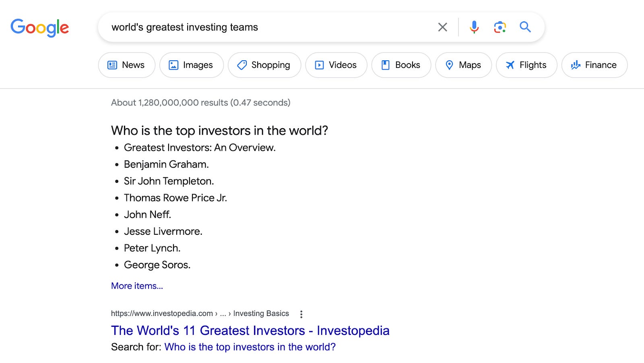The height and width of the screenshot is (363, 644).
Task: Click the 'Who is the top investors' snippet heading
Action: (x=219, y=131)
